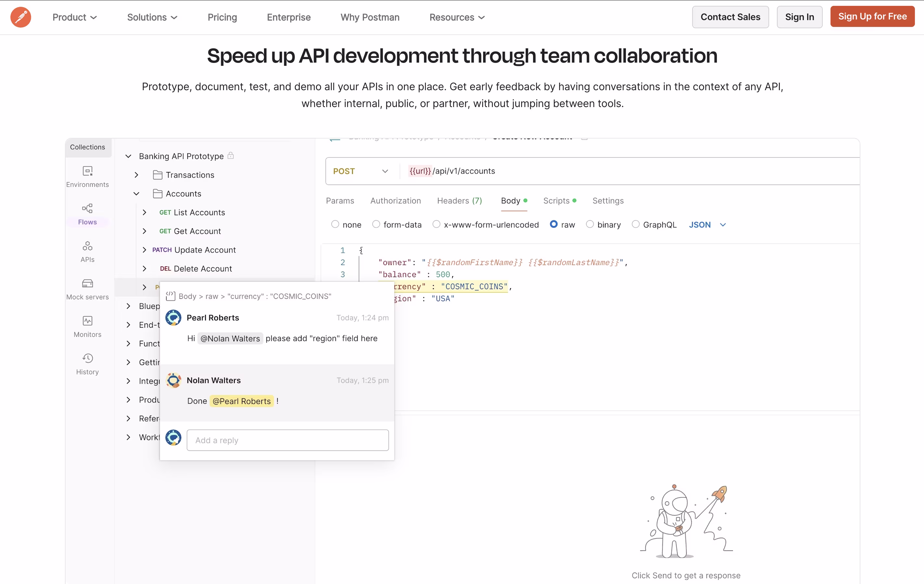The image size is (924, 584).
Task: Switch to the Headers (7) tab
Action: click(x=459, y=201)
